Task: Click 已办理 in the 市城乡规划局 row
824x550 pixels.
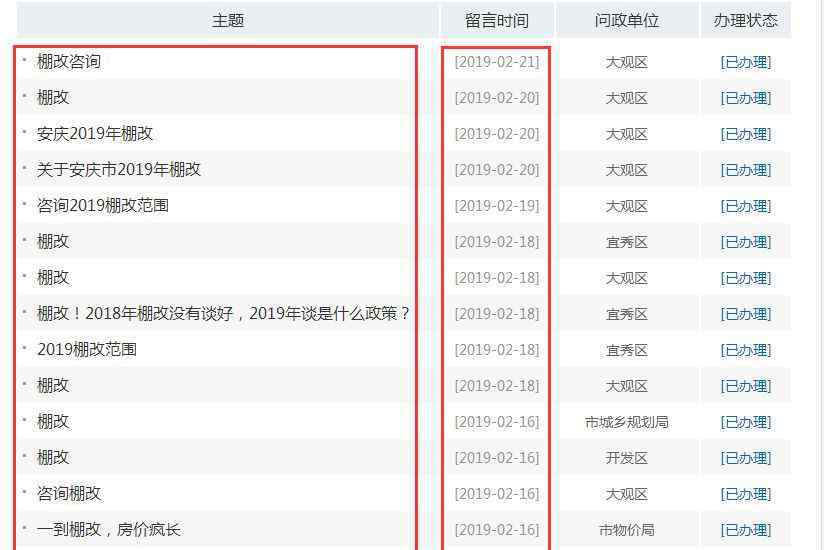Action: point(746,422)
